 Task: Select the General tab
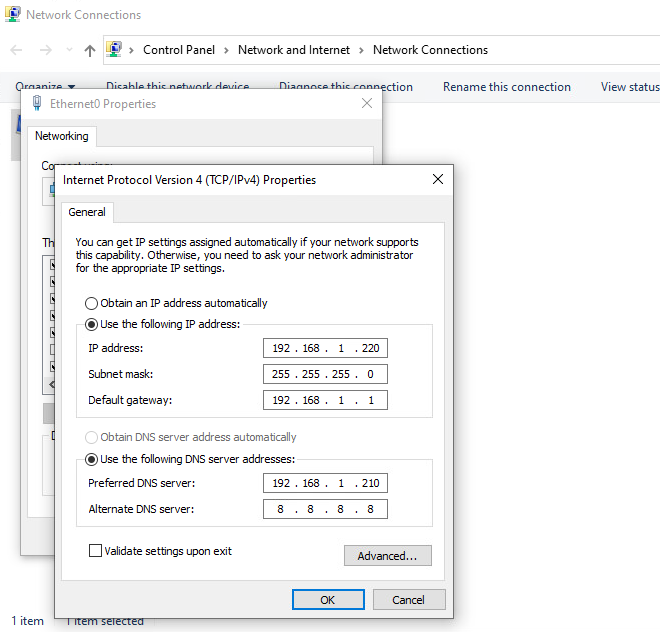click(87, 212)
